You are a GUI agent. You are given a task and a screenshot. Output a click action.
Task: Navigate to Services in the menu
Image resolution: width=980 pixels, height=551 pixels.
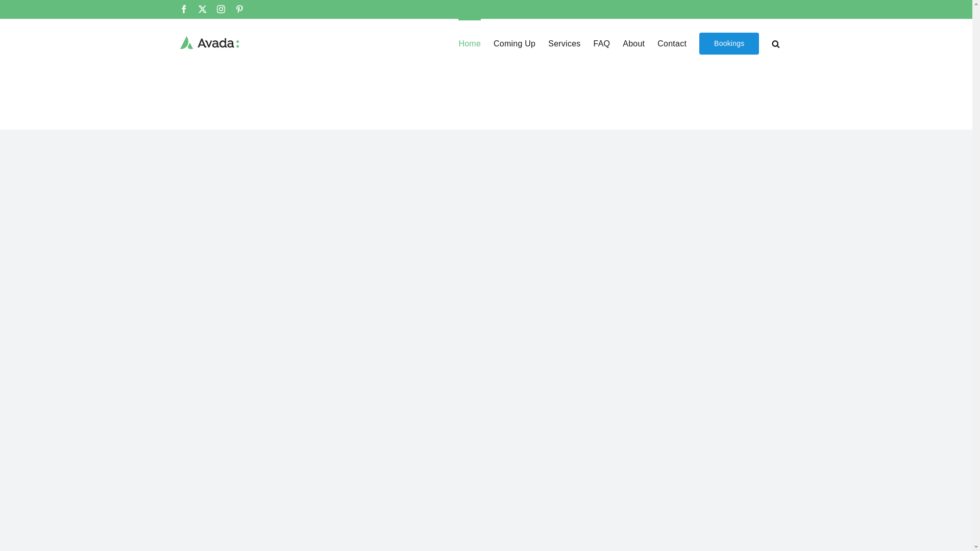point(564,44)
